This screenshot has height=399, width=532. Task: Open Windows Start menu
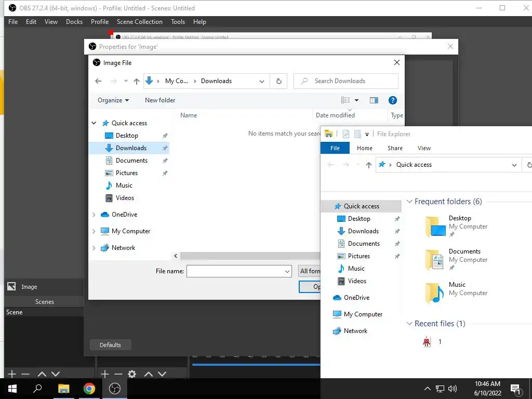coord(12,389)
